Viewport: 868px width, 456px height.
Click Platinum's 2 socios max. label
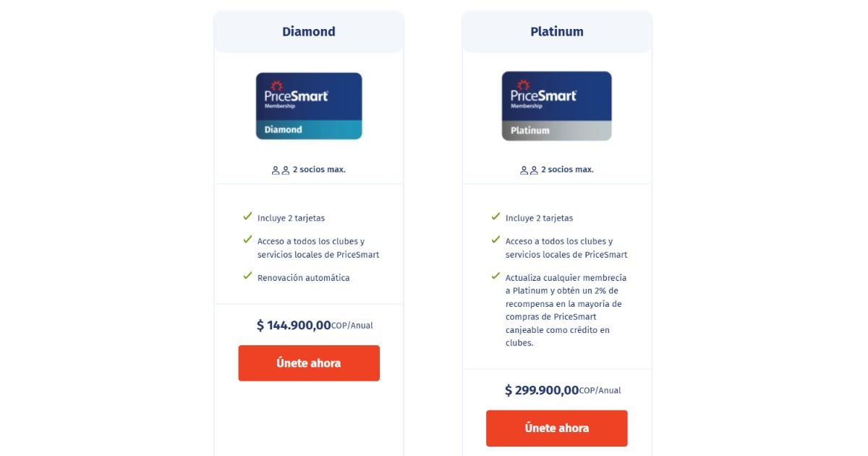[567, 169]
